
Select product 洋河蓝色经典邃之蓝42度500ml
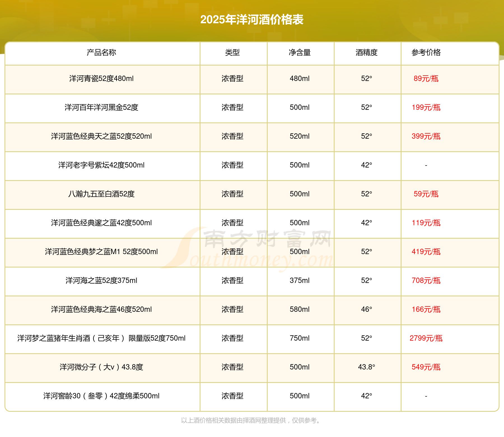point(101,223)
